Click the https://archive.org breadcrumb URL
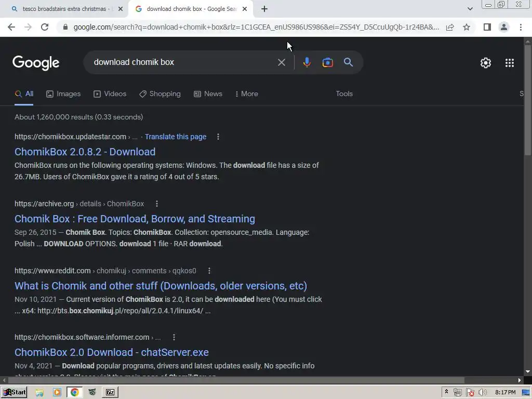Image resolution: width=532 pixels, height=399 pixels. pyautogui.click(x=44, y=204)
